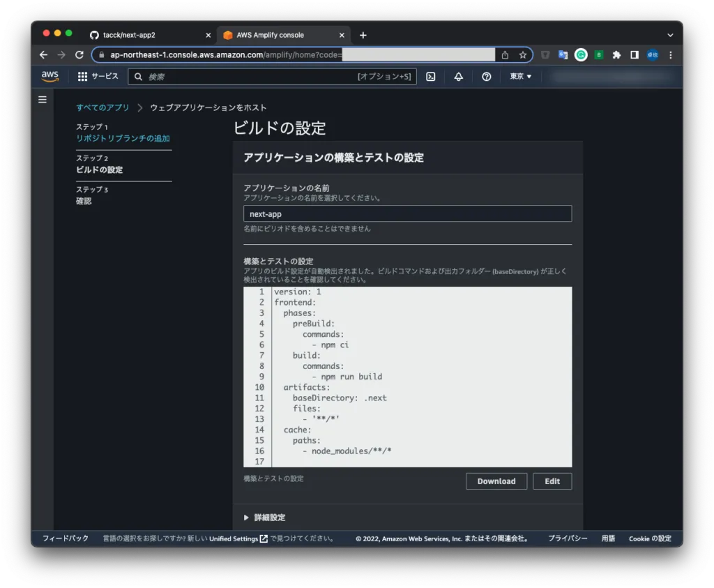Open the browser extensions puzzle icon
Image resolution: width=714 pixels, height=588 pixels.
point(616,55)
